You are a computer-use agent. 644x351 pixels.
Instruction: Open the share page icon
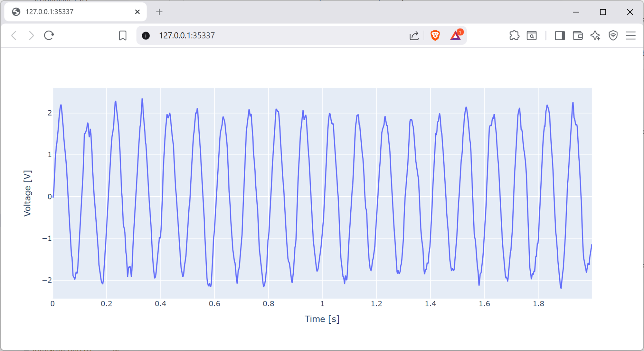414,35
